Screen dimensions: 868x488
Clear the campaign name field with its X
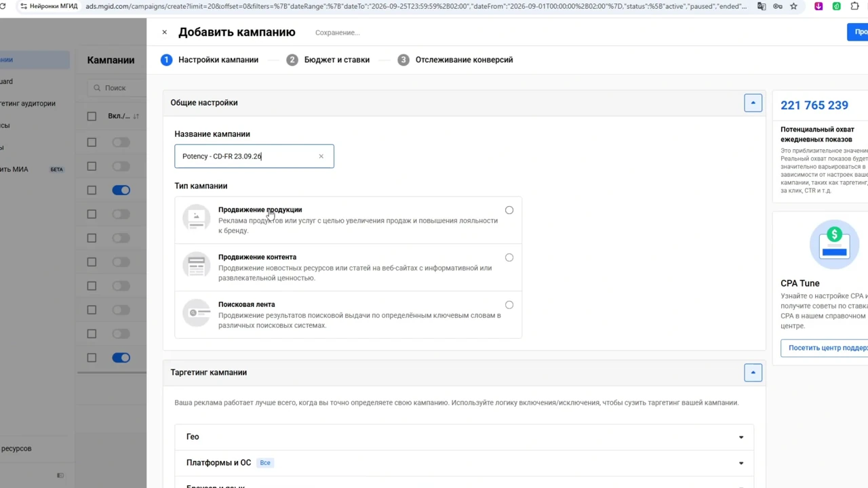point(321,157)
